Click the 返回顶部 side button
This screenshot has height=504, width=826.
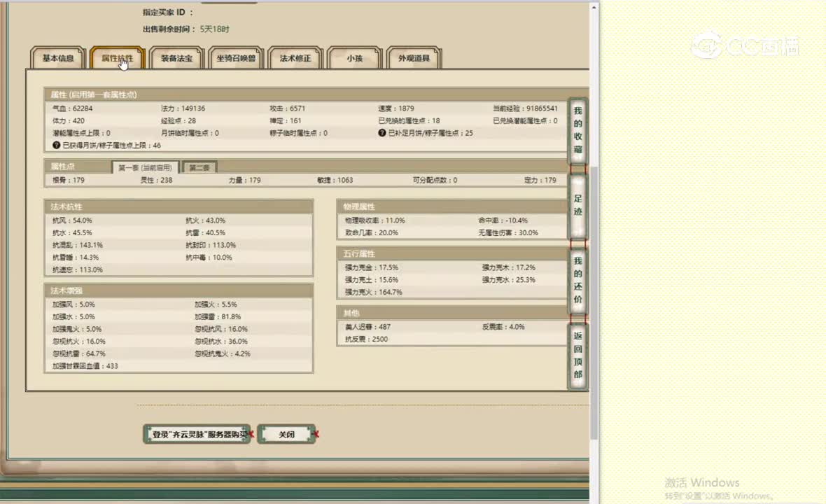[578, 356]
